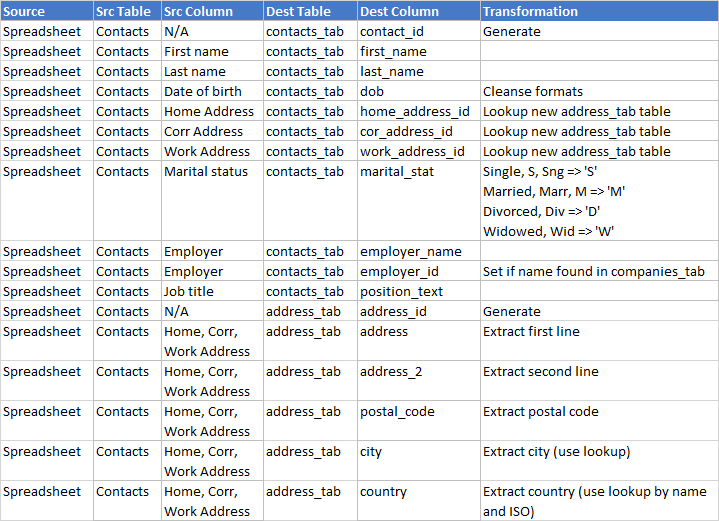Click the Dest Column header
Image resolution: width=719 pixels, height=521 pixels.
pos(399,12)
